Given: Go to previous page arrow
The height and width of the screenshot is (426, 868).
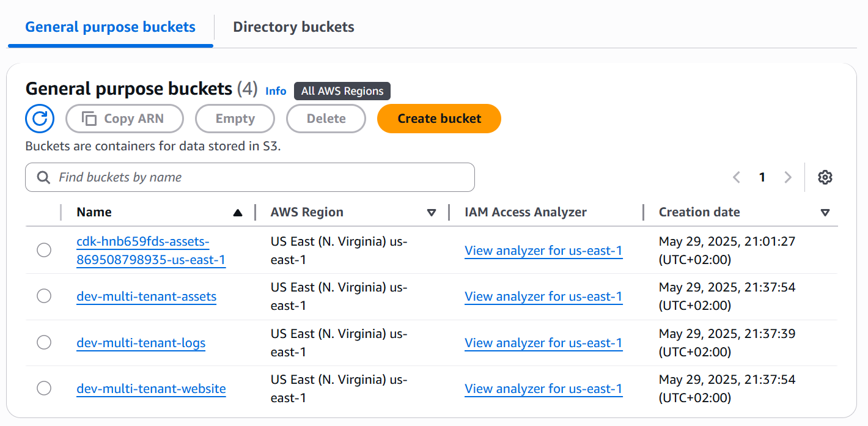Looking at the screenshot, I should point(737,177).
